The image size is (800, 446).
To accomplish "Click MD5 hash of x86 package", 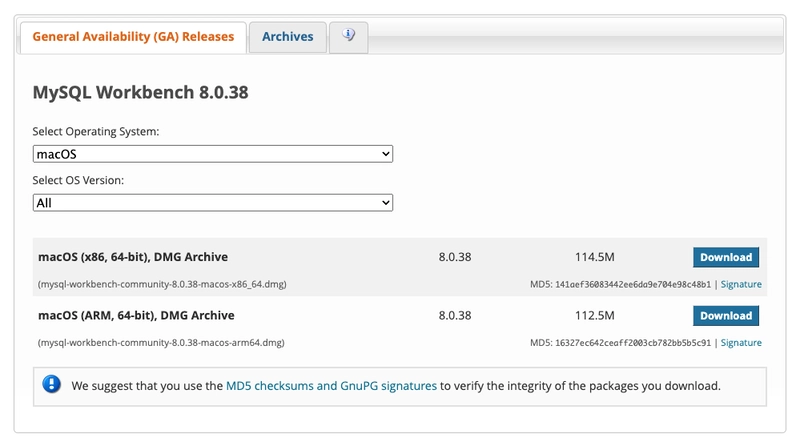I will point(633,284).
